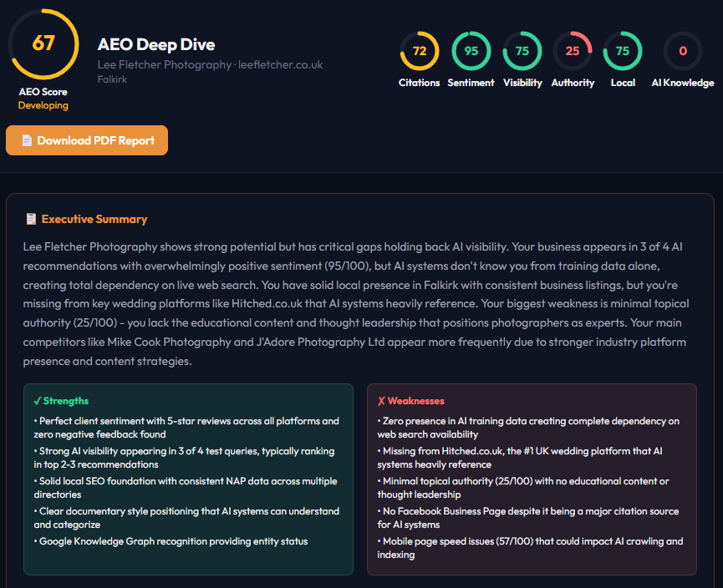The height and width of the screenshot is (588, 723).
Task: Click the Authority label
Action: [x=573, y=83]
